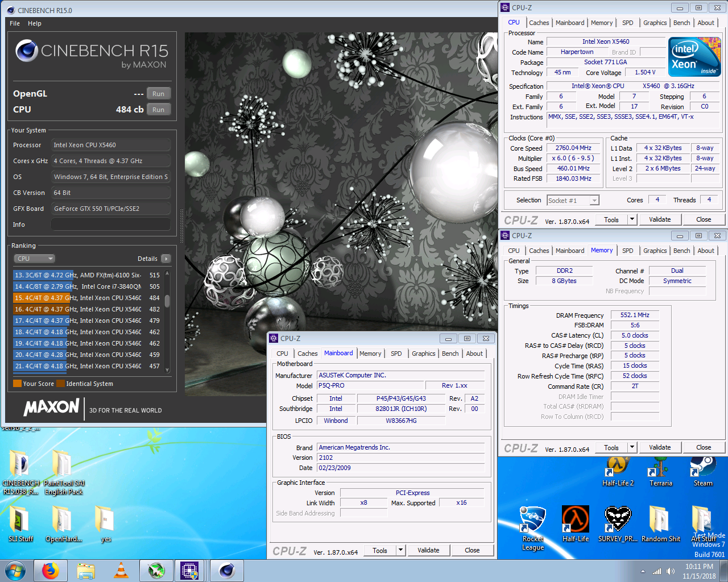
Task: Click the BIOS Version field 2102
Action: click(x=401, y=458)
